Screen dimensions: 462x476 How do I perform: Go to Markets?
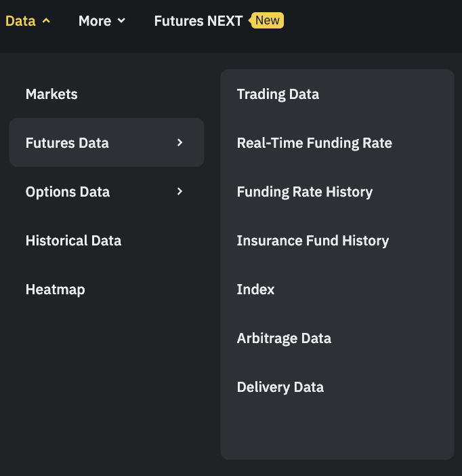pyautogui.click(x=51, y=94)
